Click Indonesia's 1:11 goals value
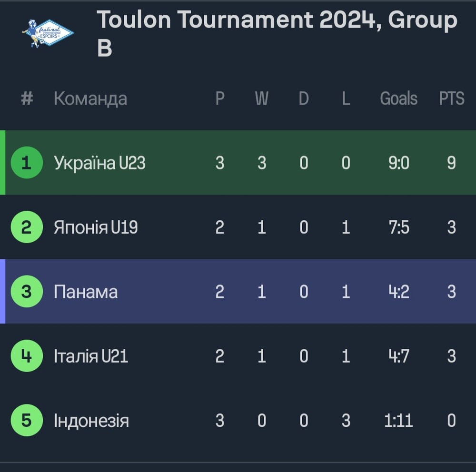Screen dimensions: 476x472 point(398,421)
